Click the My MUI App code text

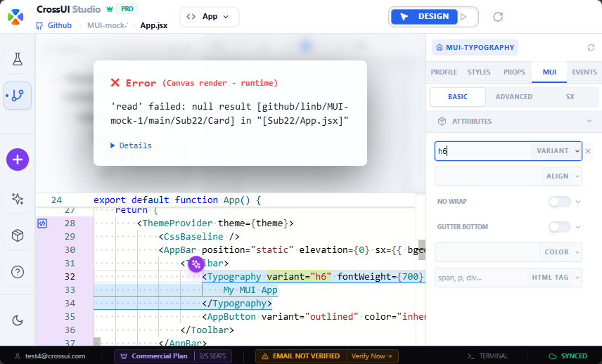pyautogui.click(x=250, y=290)
